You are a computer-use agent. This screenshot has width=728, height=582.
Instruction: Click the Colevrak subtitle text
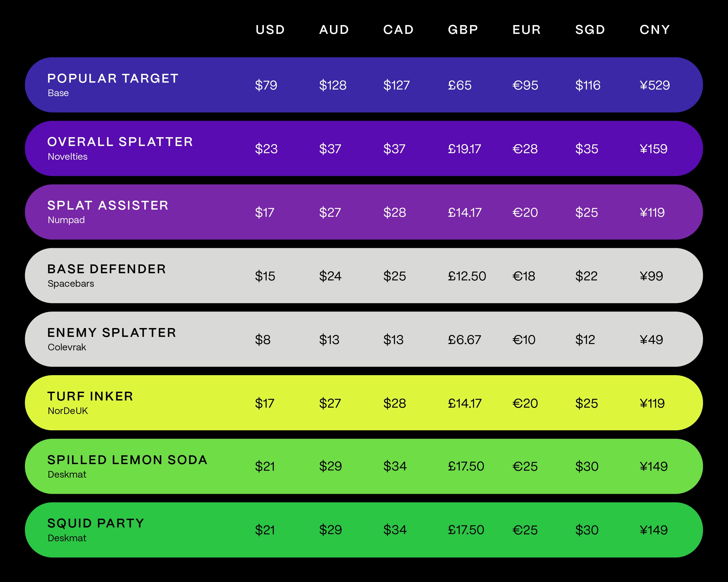click(67, 347)
